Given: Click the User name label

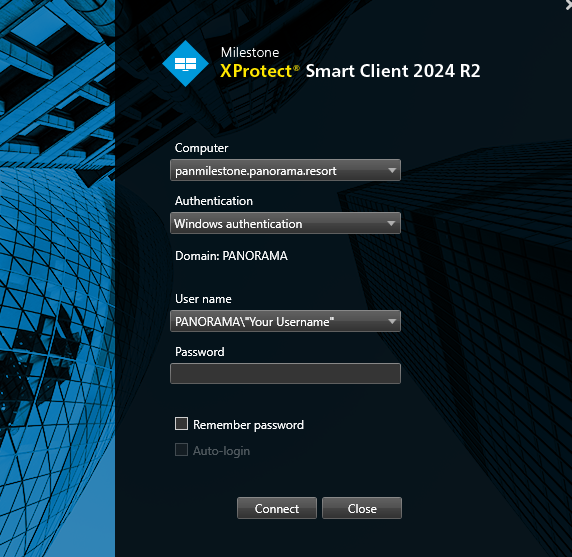Looking at the screenshot, I should point(203,299).
